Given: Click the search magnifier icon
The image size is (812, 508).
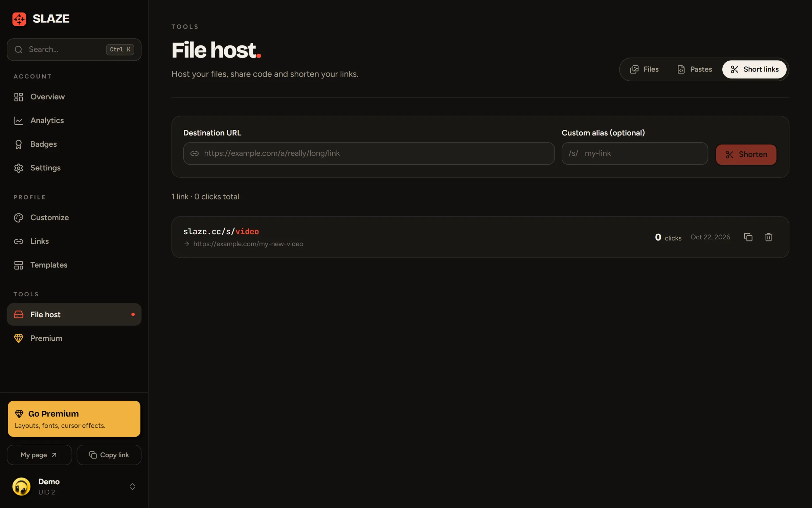Looking at the screenshot, I should [x=19, y=49].
